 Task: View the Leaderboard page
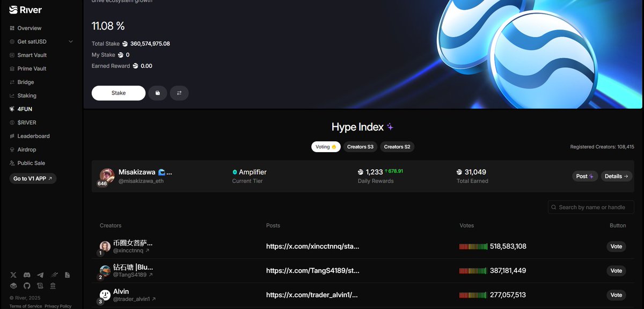tap(33, 136)
